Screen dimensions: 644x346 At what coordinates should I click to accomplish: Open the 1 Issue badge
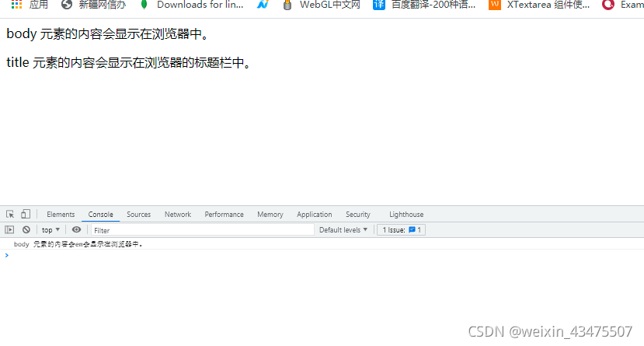pyautogui.click(x=402, y=229)
